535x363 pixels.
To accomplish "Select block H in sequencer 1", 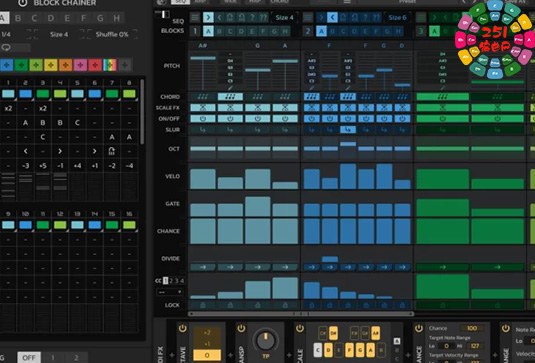I will [x=285, y=32].
